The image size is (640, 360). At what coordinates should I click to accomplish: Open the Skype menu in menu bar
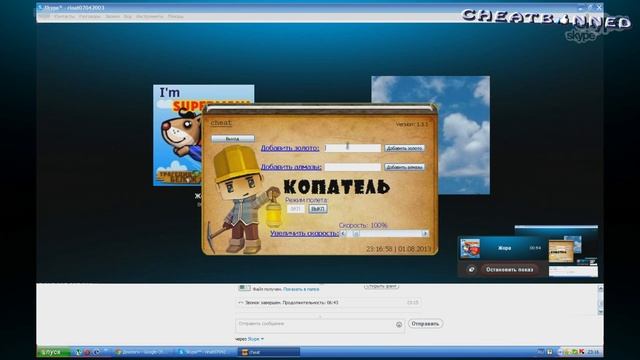[x=44, y=17]
